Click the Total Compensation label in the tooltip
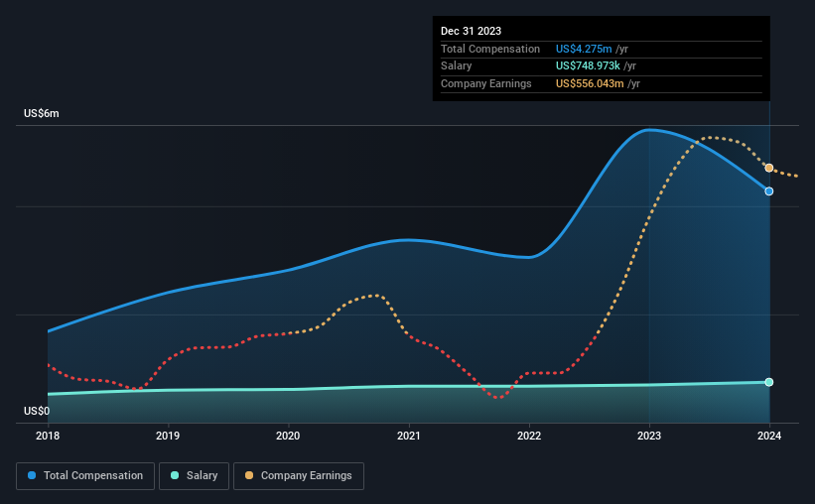Image resolution: width=815 pixels, height=504 pixels. coord(490,49)
